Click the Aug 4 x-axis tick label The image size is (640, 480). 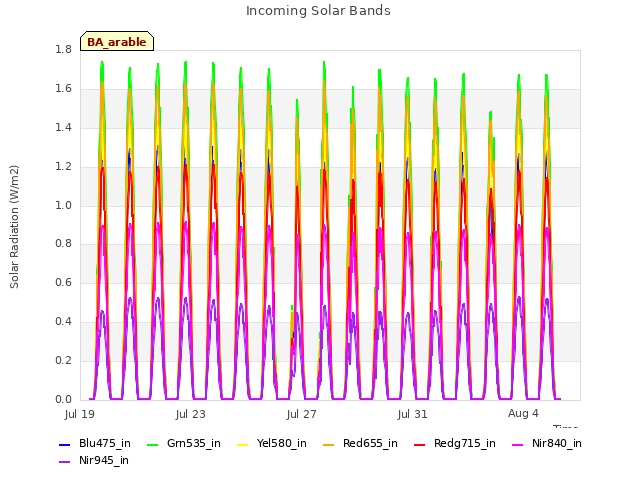pyautogui.click(x=523, y=413)
